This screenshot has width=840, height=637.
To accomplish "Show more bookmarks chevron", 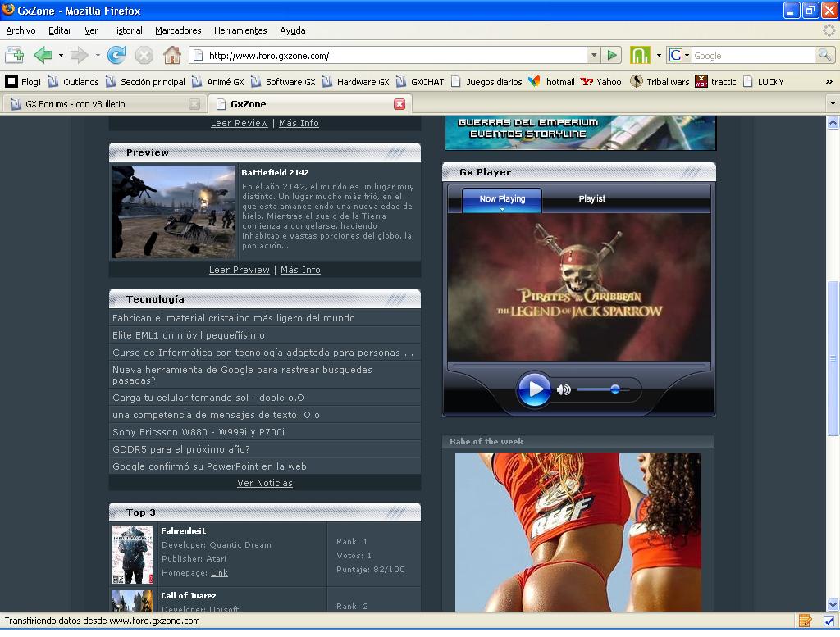I will click(x=829, y=82).
